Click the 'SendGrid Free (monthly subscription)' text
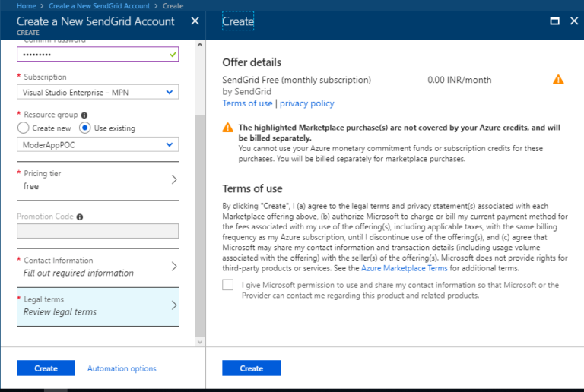 coord(297,80)
